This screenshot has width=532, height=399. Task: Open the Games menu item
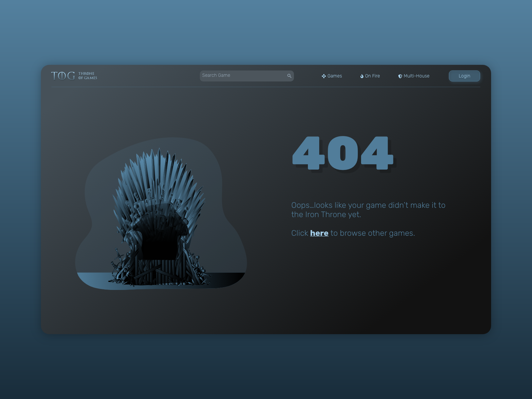click(x=332, y=76)
